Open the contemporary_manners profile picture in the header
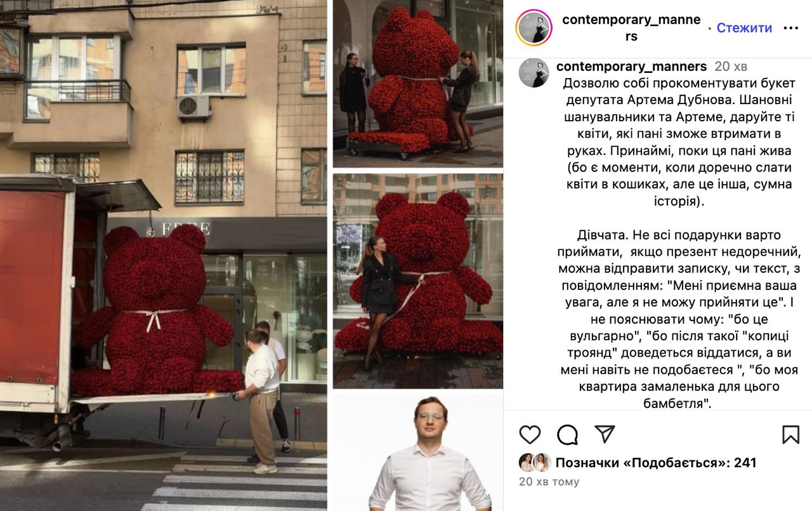The width and height of the screenshot is (812, 511). (534, 28)
